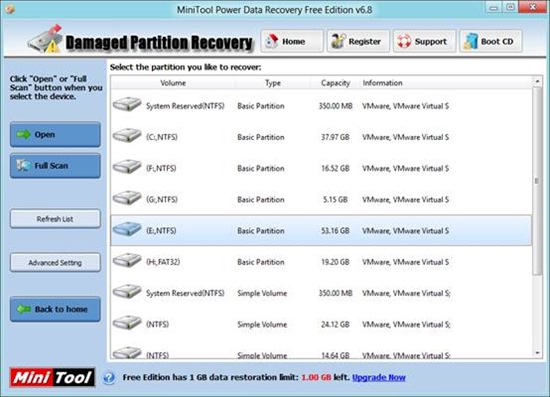Click the 37.97 GB capacity cell
Image resolution: width=550 pixels, height=397 pixels.
[335, 137]
